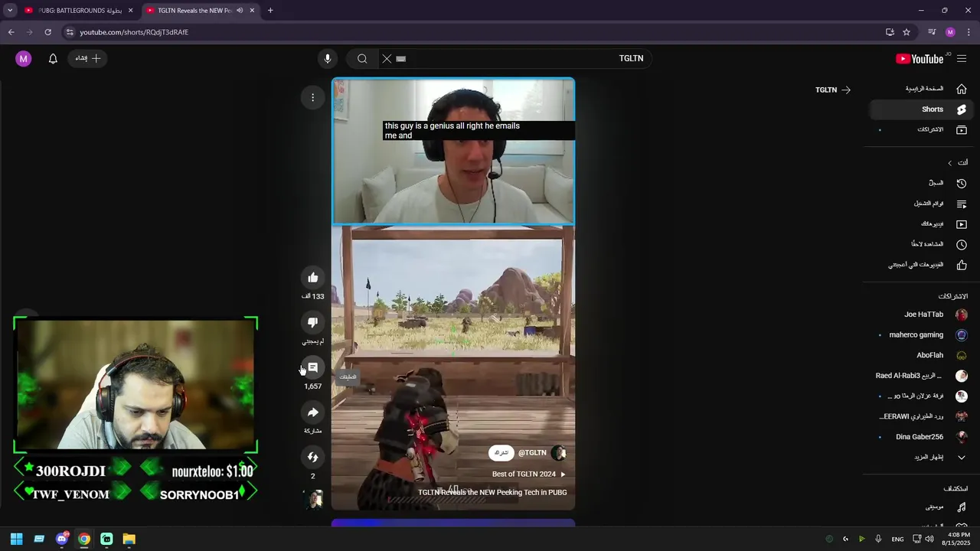Open maherco gaming channel subscription

point(920,335)
